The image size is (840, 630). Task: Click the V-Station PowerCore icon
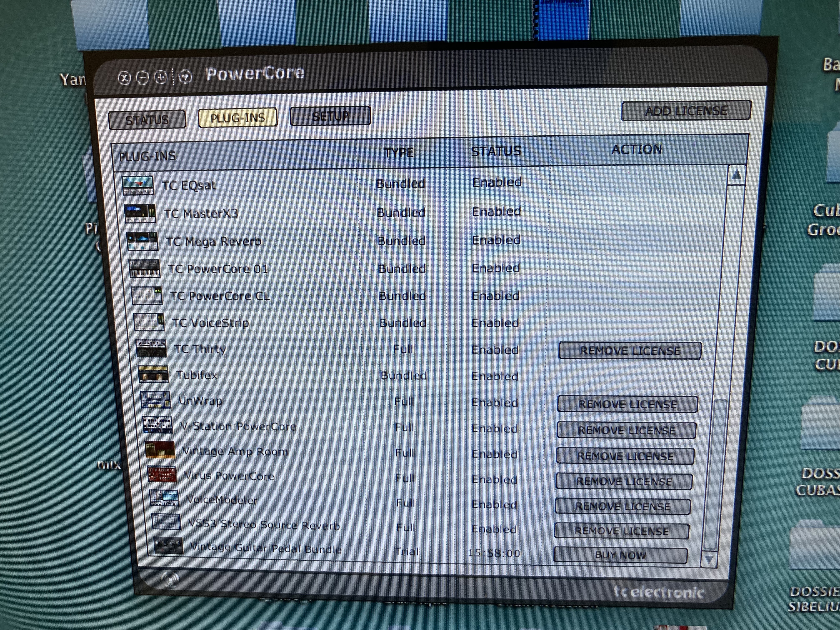[157, 425]
